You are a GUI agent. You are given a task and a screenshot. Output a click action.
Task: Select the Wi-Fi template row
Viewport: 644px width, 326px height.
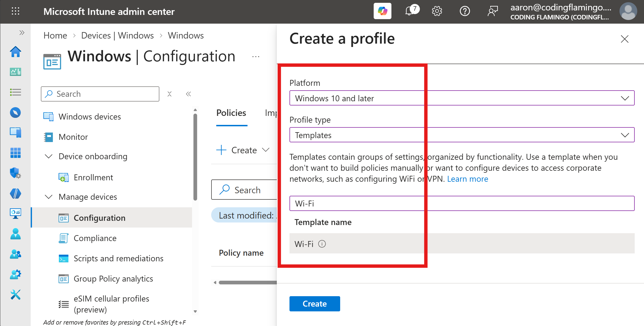(462, 244)
